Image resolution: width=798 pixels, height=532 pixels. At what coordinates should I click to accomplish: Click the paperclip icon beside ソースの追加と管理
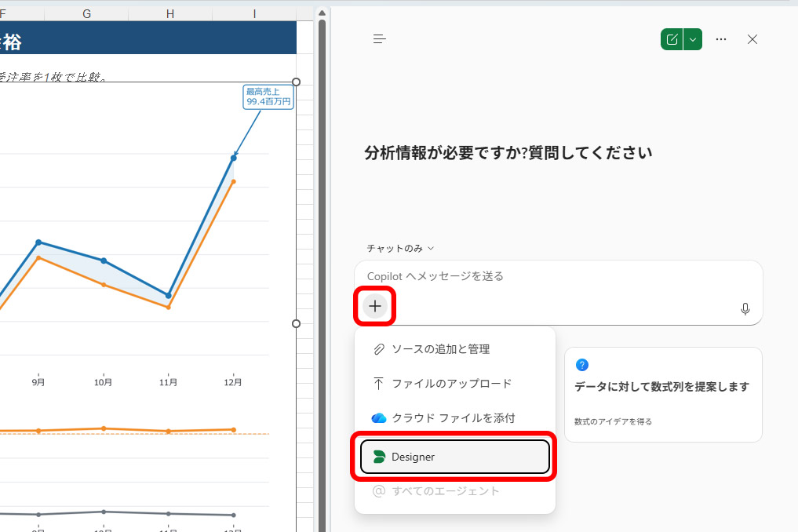click(379, 349)
